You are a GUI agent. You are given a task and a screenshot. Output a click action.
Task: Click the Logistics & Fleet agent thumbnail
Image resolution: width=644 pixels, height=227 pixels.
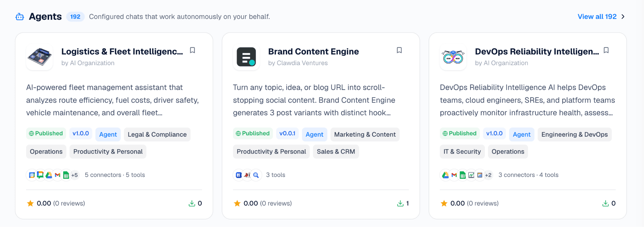click(40, 57)
